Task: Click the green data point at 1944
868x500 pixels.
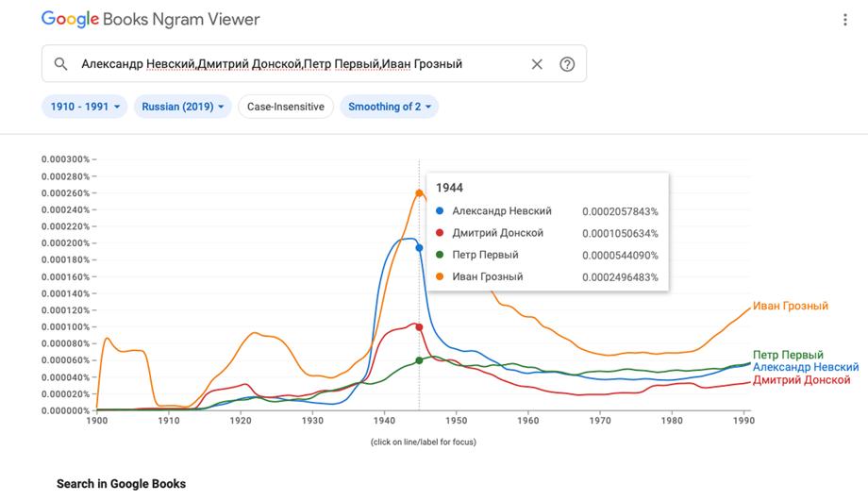Action: click(x=419, y=360)
